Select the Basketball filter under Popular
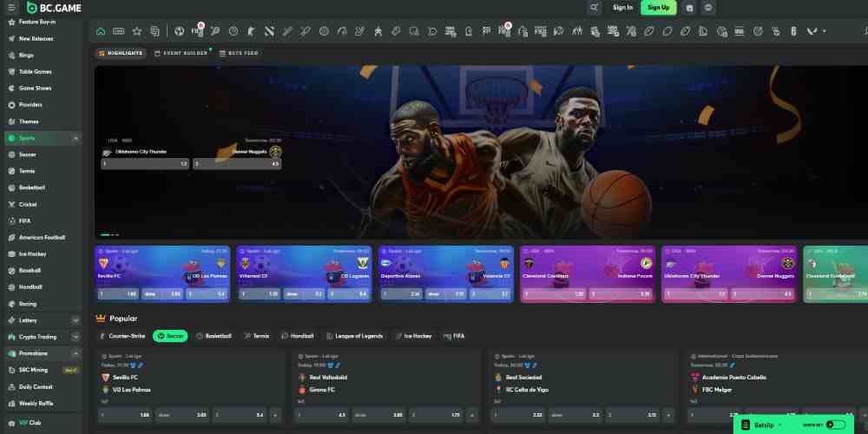 click(214, 336)
